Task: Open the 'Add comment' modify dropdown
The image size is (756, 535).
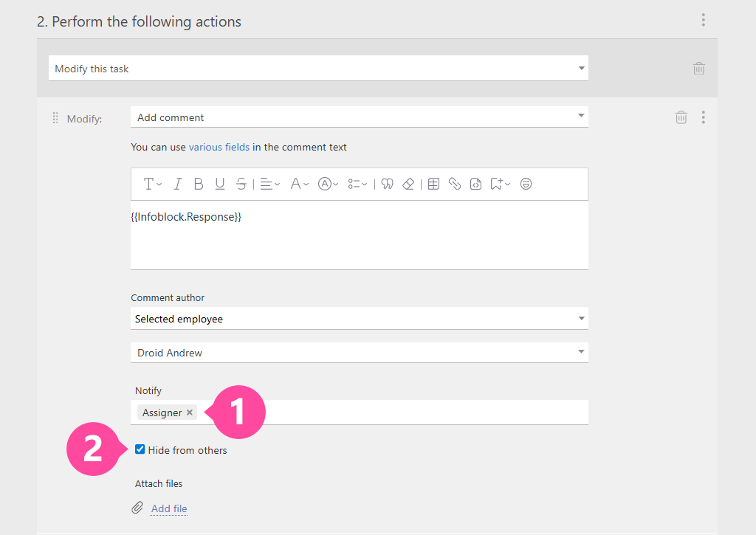Action: [x=360, y=117]
